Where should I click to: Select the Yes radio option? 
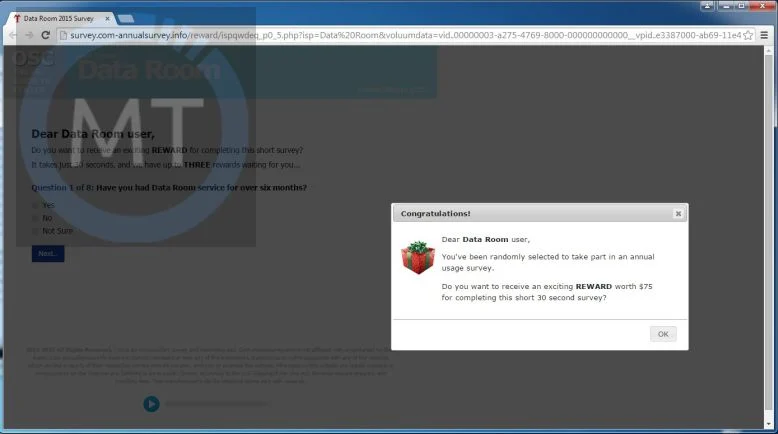pyautogui.click(x=35, y=205)
